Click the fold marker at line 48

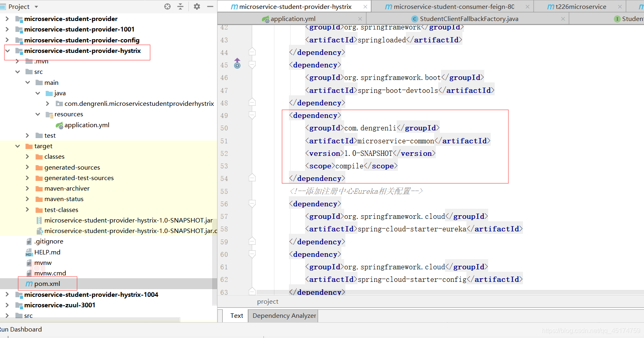[252, 102]
